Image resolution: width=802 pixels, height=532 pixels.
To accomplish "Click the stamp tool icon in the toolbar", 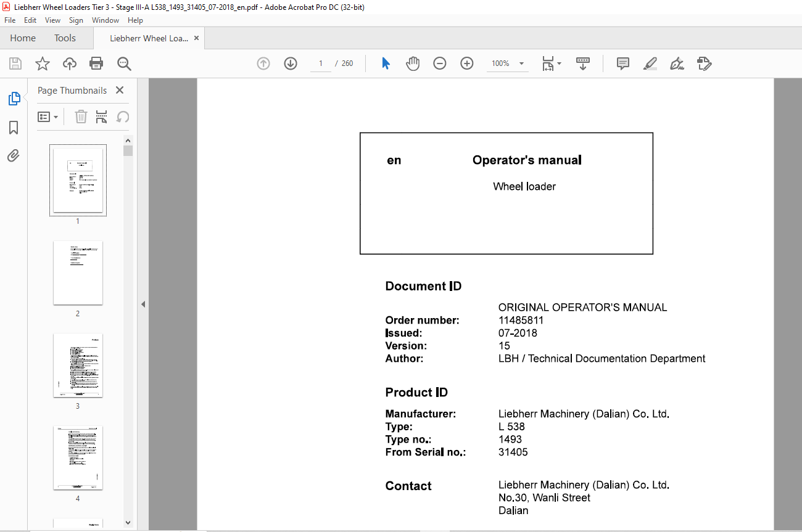I will click(x=705, y=63).
